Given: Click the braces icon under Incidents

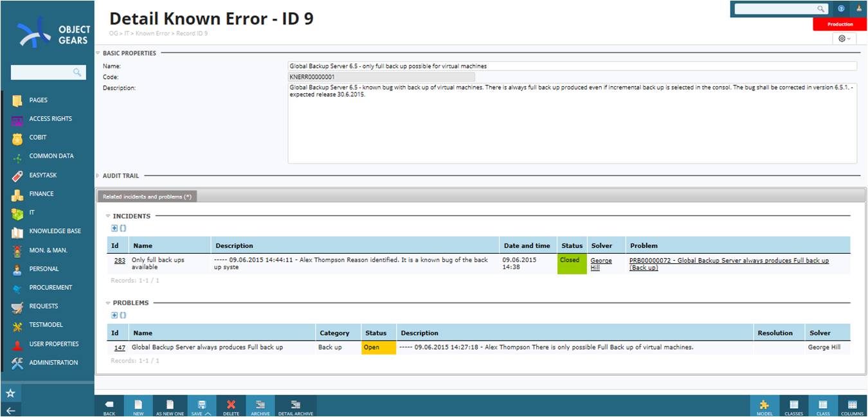Looking at the screenshot, I should click(123, 228).
